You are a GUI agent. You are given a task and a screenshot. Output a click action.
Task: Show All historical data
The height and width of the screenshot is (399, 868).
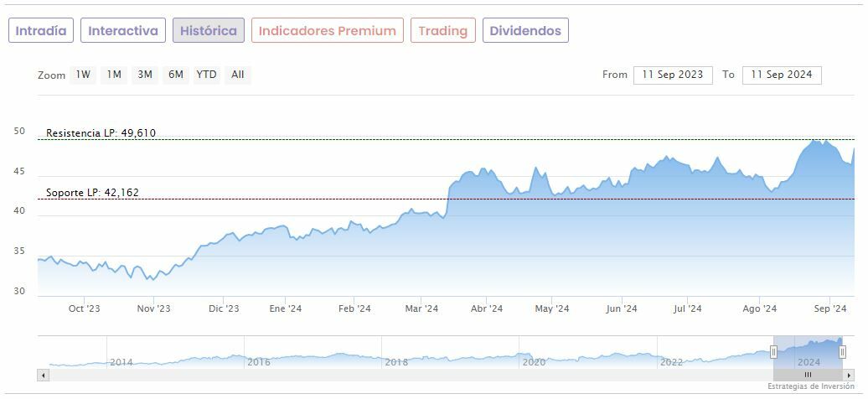238,75
